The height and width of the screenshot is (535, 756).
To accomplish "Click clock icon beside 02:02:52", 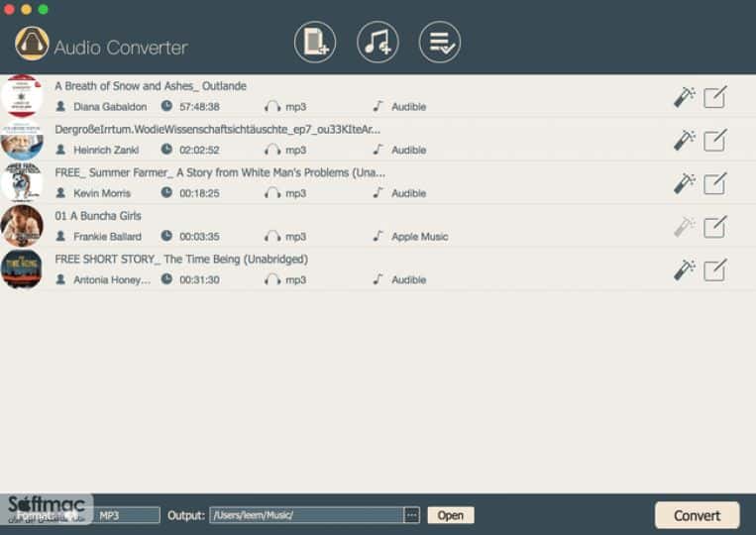I will pyautogui.click(x=166, y=150).
